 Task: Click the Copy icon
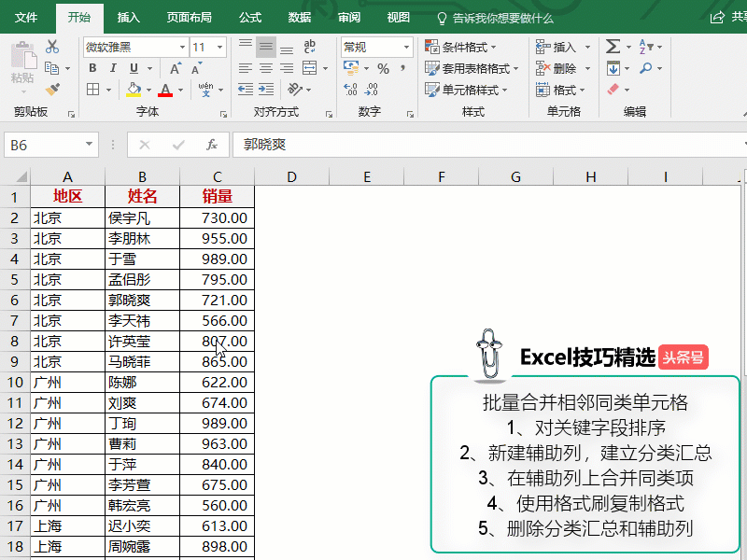point(51,68)
